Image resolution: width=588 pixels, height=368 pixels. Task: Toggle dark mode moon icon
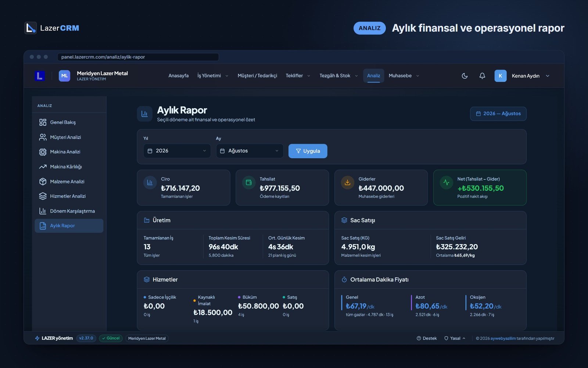click(x=465, y=76)
